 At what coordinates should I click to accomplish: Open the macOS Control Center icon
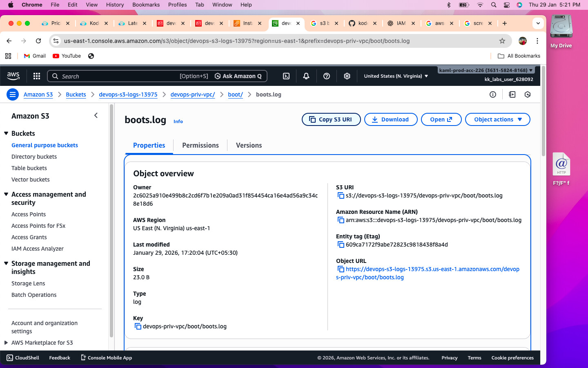(x=507, y=5)
